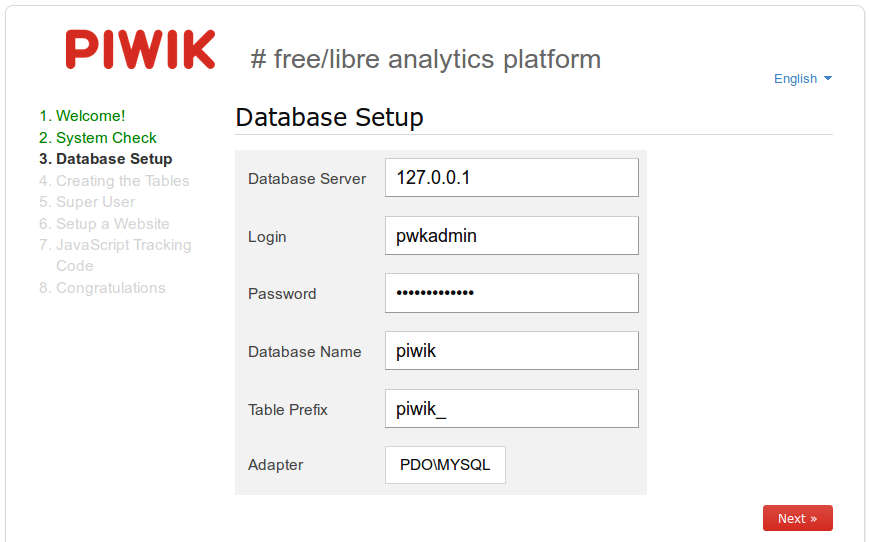
Task: Select step 3 Database Setup
Action: click(105, 159)
